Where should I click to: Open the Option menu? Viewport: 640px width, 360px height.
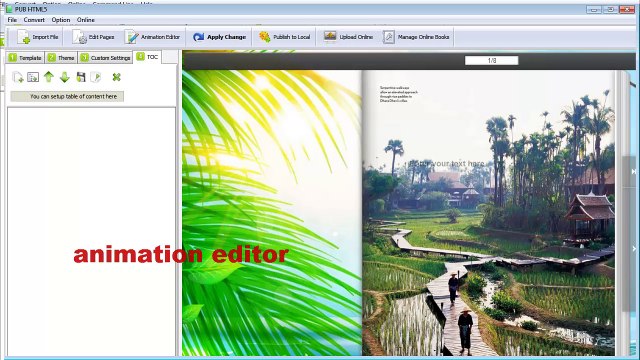click(61, 20)
